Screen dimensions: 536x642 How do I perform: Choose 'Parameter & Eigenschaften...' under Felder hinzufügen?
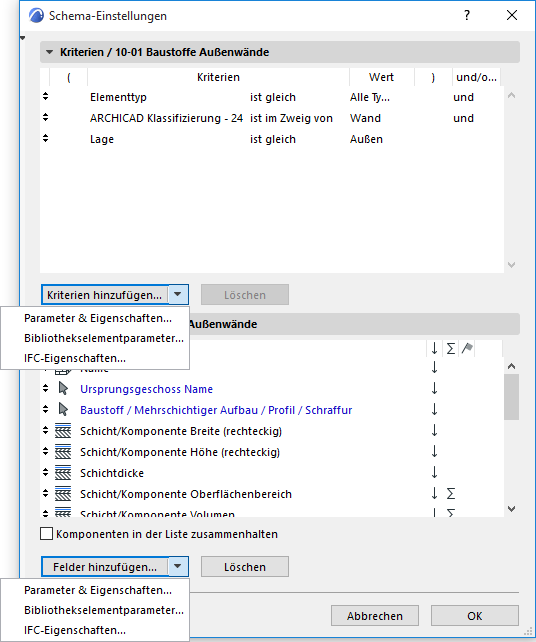[x=98, y=590]
